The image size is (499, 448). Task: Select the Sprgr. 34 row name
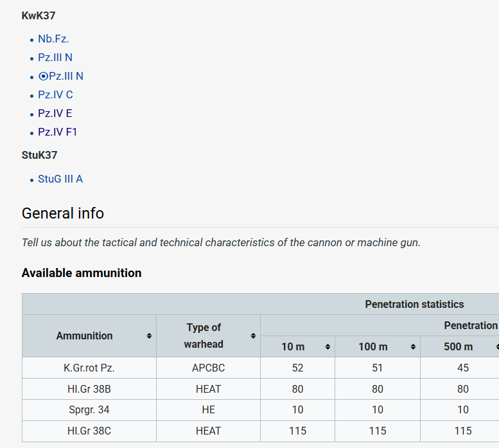89,410
